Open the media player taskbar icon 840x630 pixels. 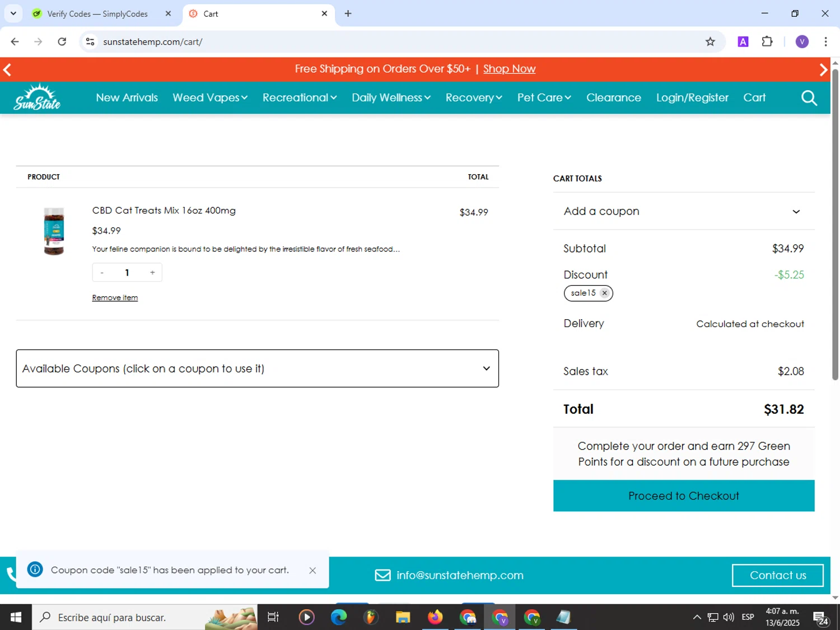coord(306,617)
